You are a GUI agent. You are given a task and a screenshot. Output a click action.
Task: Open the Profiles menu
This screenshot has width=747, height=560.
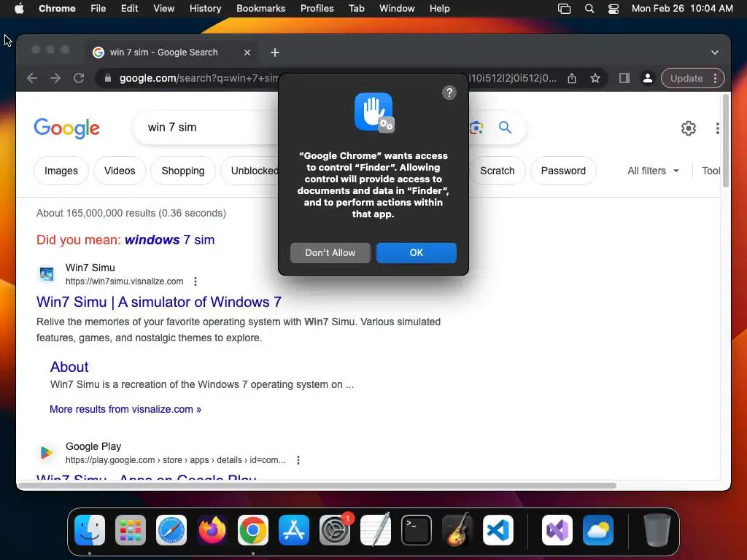coord(317,9)
